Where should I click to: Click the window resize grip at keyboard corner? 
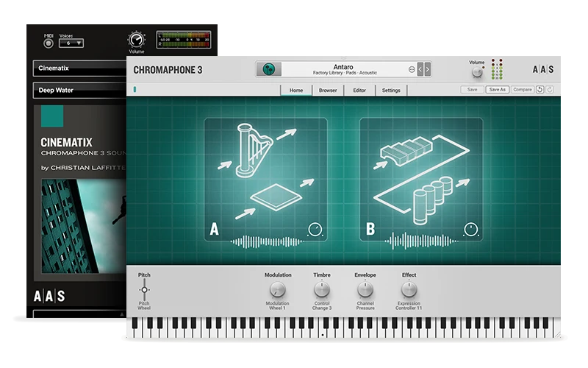pos(557,335)
